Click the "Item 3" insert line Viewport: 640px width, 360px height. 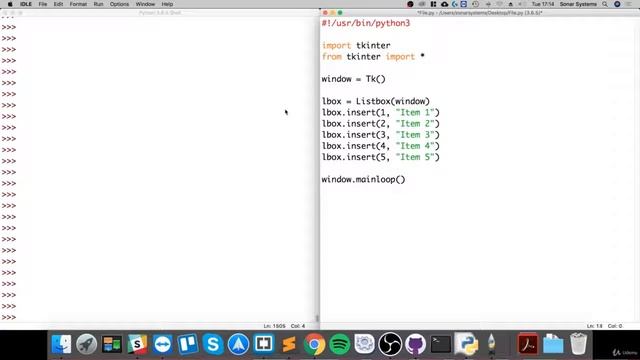coord(380,135)
